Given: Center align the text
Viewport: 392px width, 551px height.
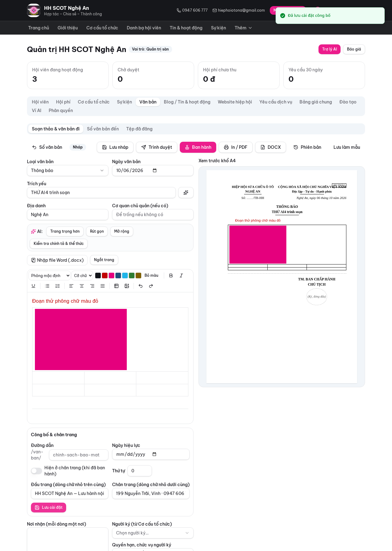Looking at the screenshot, I should coord(82,286).
